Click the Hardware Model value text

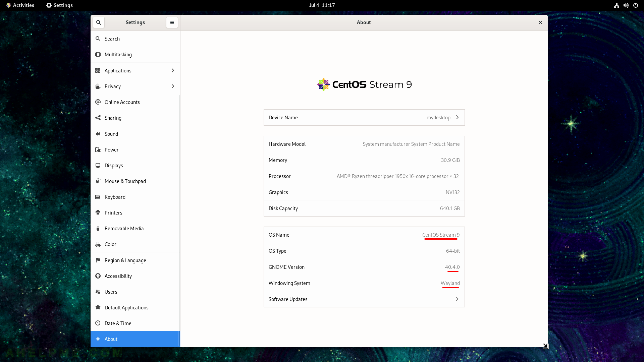(411, 144)
